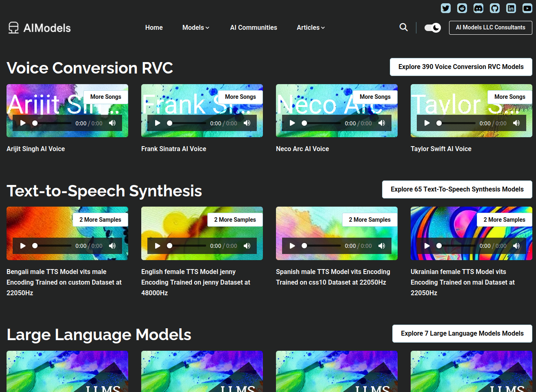Open the YouTube social icon

(527, 8)
